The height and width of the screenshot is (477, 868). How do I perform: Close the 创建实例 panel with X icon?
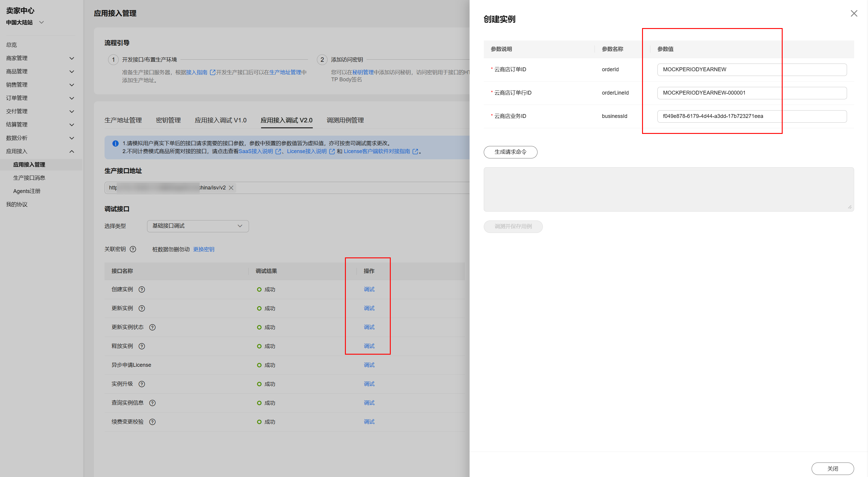click(854, 14)
